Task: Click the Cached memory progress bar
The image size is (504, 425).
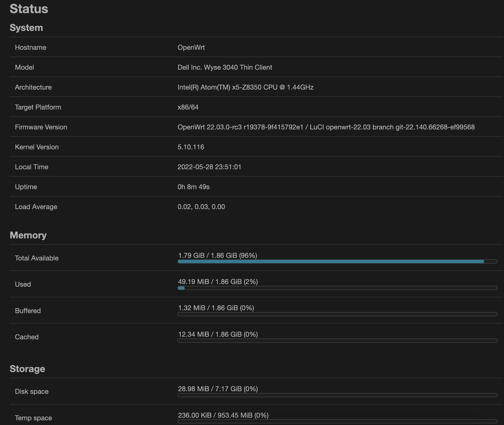Action: tap(337, 341)
